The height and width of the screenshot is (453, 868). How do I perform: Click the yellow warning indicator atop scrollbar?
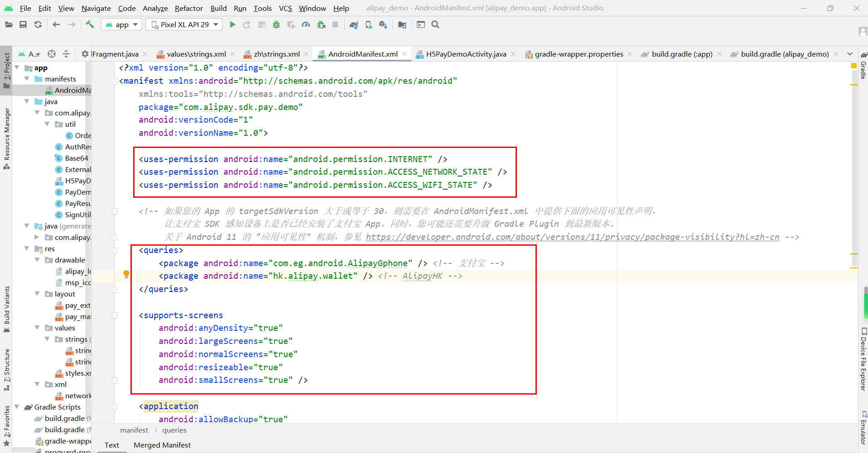coord(854,66)
